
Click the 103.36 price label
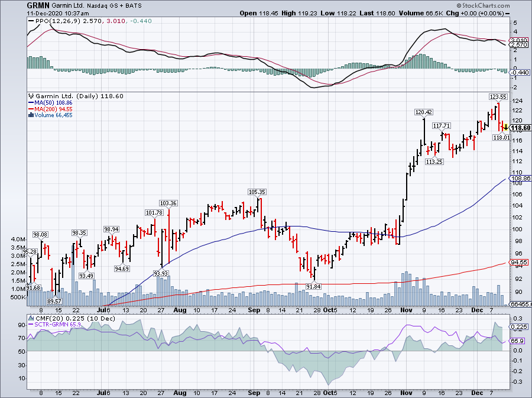pyautogui.click(x=168, y=203)
